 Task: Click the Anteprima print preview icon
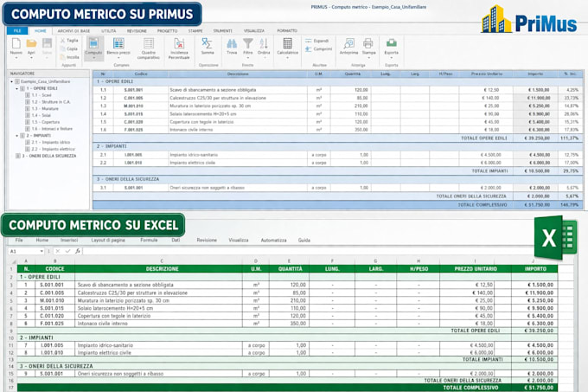348,43
